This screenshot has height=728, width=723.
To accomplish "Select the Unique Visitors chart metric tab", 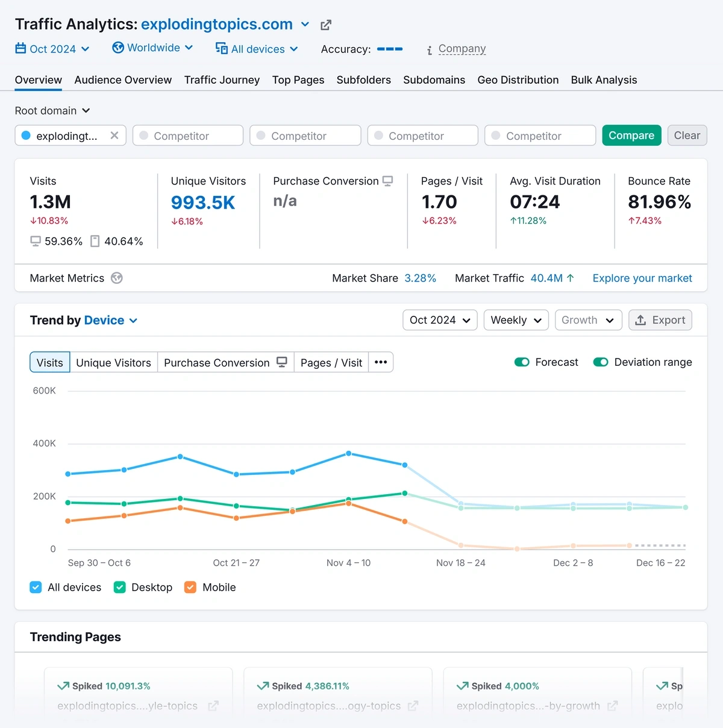I will pyautogui.click(x=114, y=362).
